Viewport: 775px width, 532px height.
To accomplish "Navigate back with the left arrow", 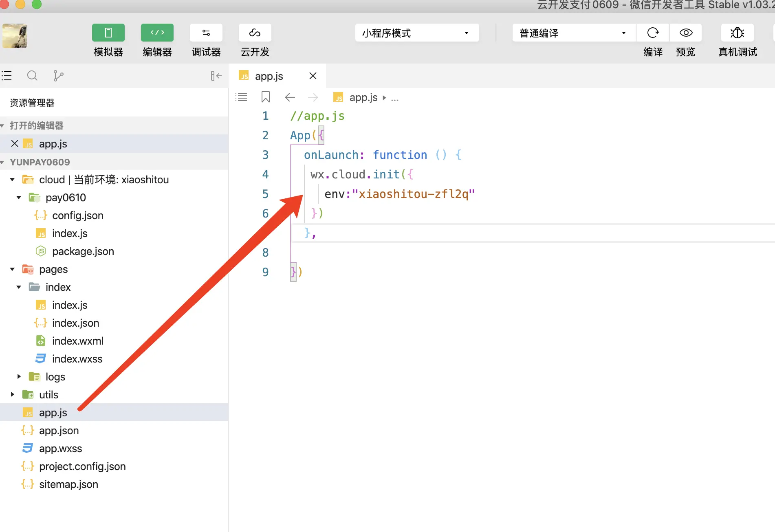I will (290, 97).
